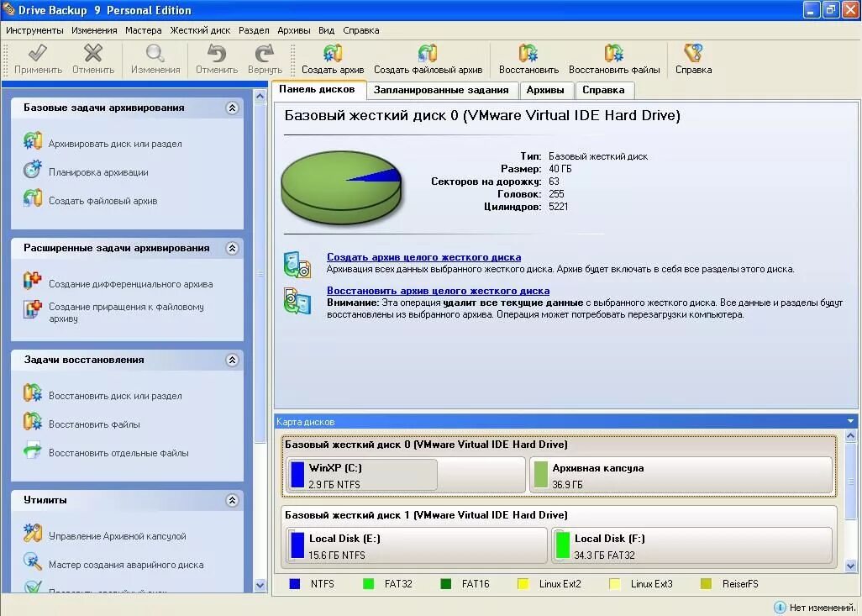Select WinXP (C:) partition
862x616 pixels.
point(406,475)
